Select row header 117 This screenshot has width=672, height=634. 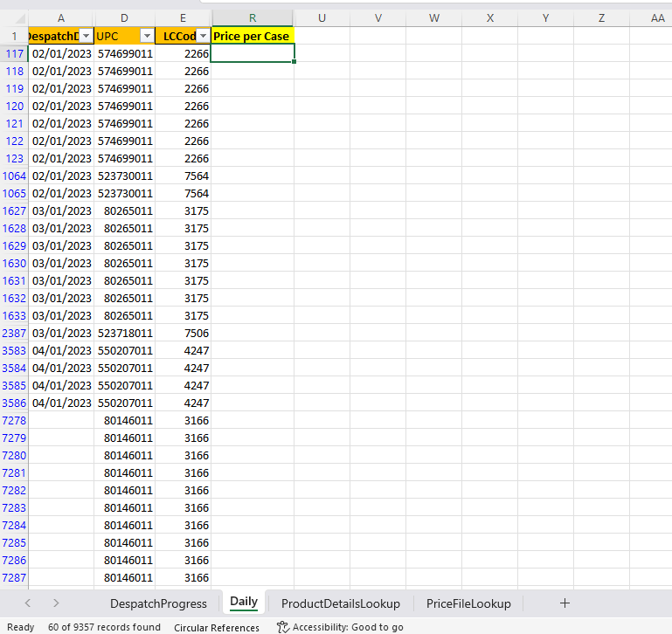pos(14,53)
